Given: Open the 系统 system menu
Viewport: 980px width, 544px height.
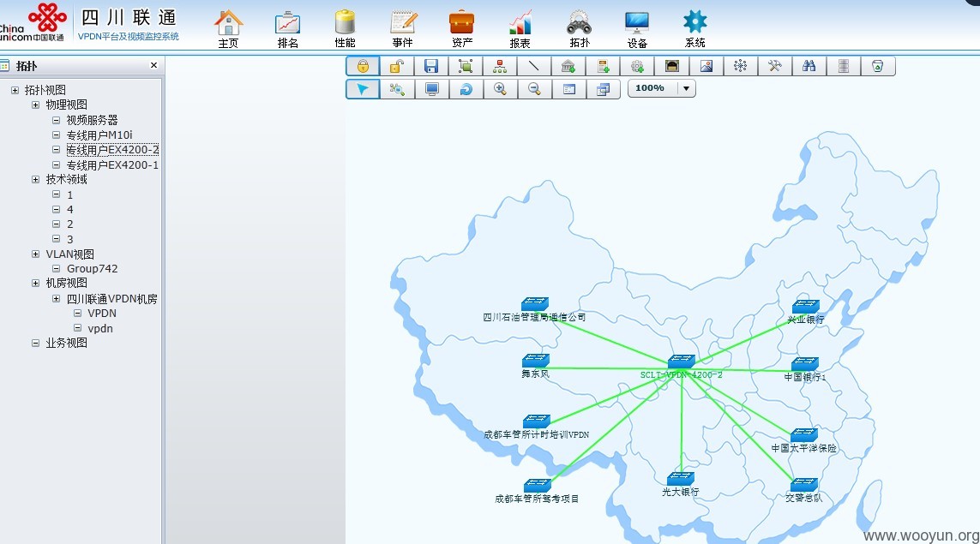Looking at the screenshot, I should [x=695, y=29].
